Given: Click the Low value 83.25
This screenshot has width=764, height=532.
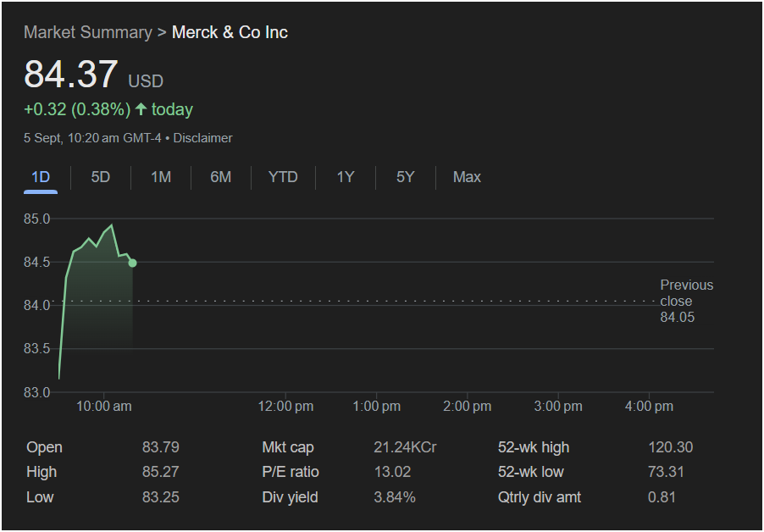Looking at the screenshot, I should click(161, 497).
